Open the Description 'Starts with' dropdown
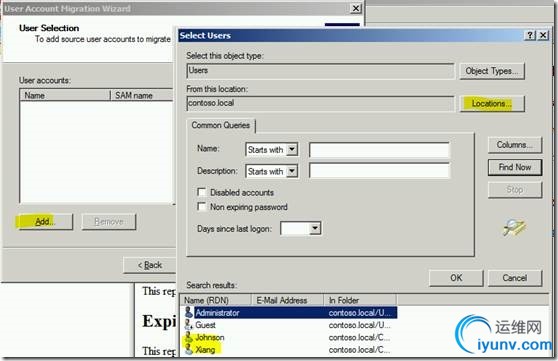 (292, 171)
